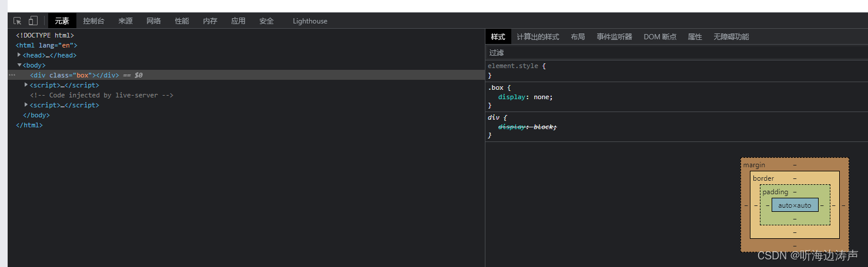Expand the head element node
Screen dimensions: 868x267
[x=19, y=55]
